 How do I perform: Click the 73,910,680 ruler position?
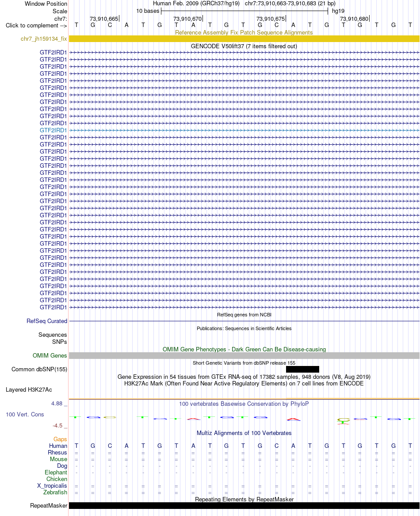click(x=354, y=19)
